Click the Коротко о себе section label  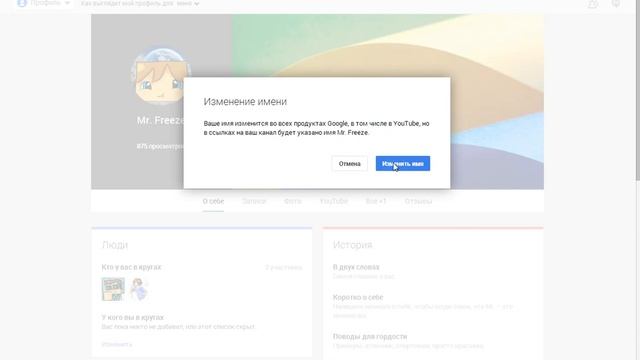[x=358, y=298]
